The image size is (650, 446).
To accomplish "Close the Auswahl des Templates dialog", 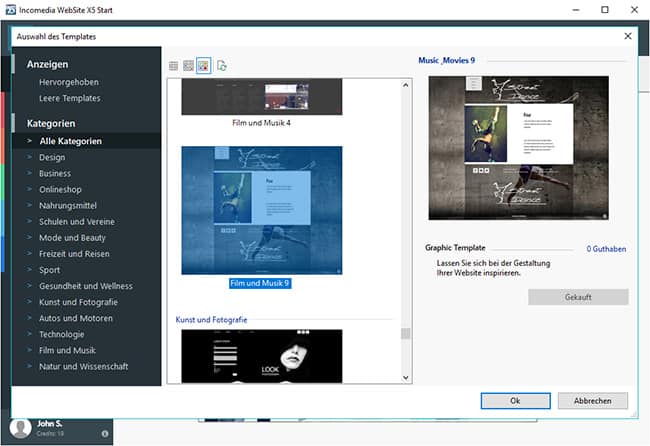I will (x=628, y=36).
